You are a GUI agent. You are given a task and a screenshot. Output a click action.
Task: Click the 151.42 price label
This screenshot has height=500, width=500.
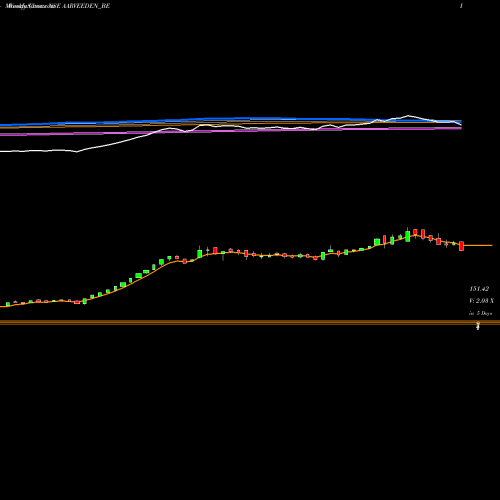tap(479, 289)
